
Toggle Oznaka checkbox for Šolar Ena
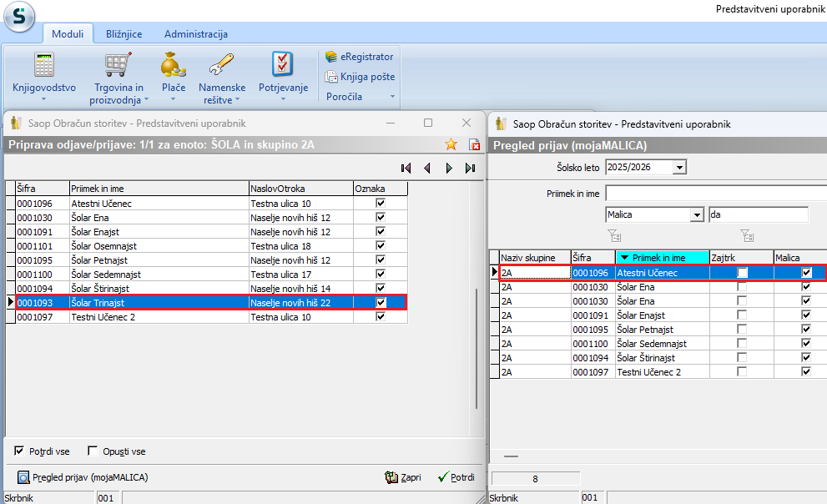pos(381,217)
